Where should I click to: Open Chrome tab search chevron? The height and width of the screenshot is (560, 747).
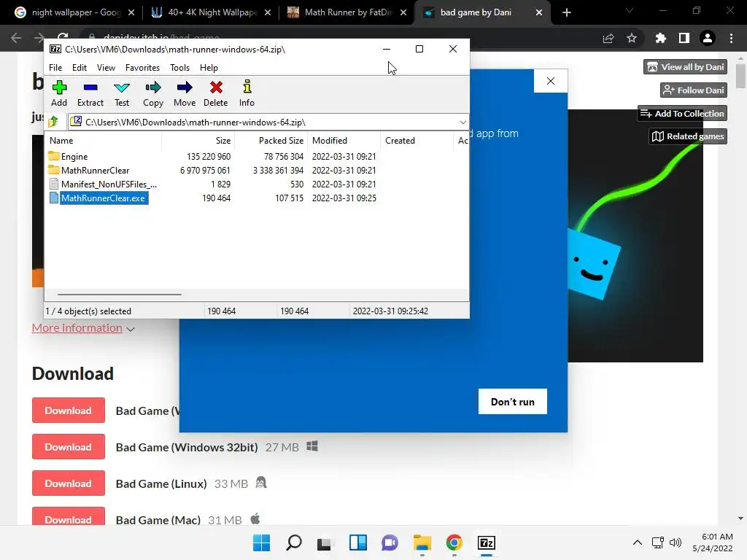pos(630,10)
